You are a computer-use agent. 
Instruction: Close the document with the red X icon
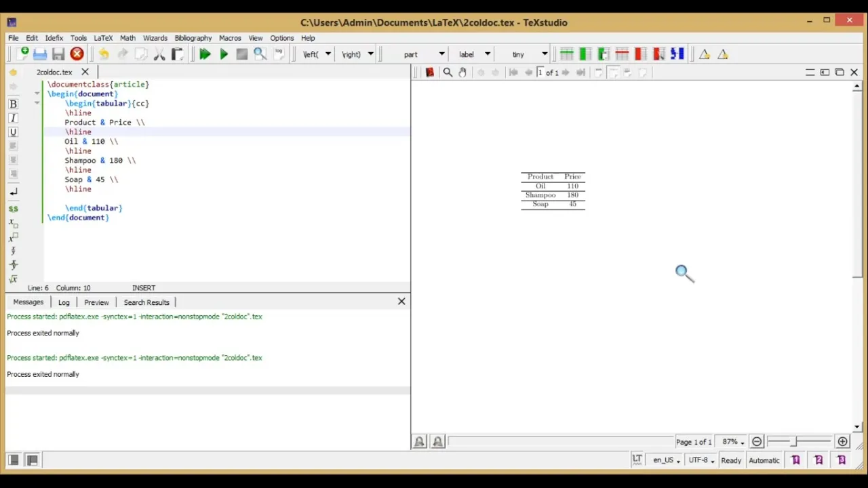[77, 54]
